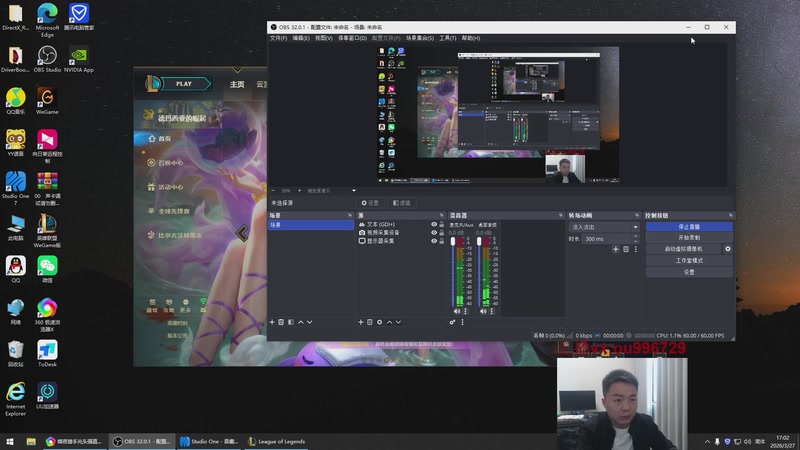Viewport: 800px width, 450px height.
Task: Open Microsoft Edge desktop icon
Action: coord(47,20)
